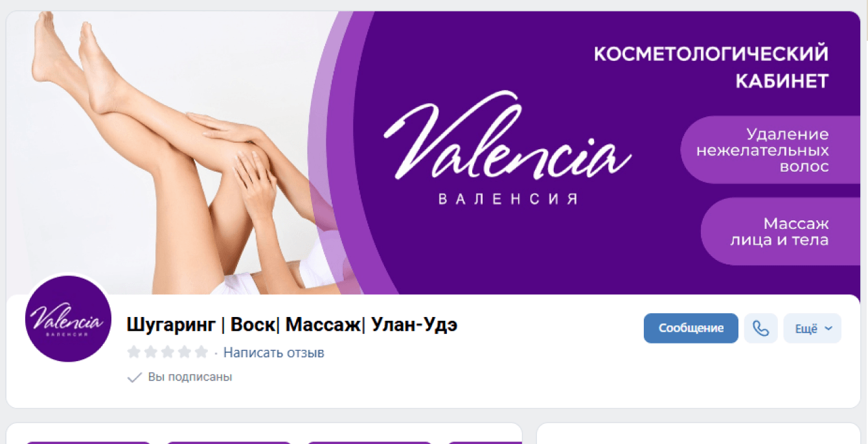This screenshot has height=444, width=868.
Task: Rate with the second star
Action: [x=151, y=352]
